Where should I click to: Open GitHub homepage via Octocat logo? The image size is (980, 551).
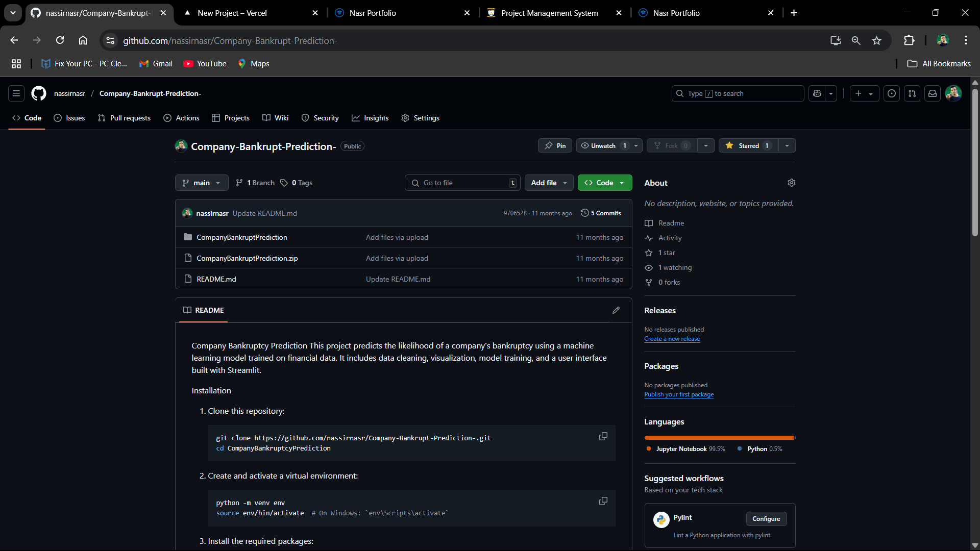(39, 93)
